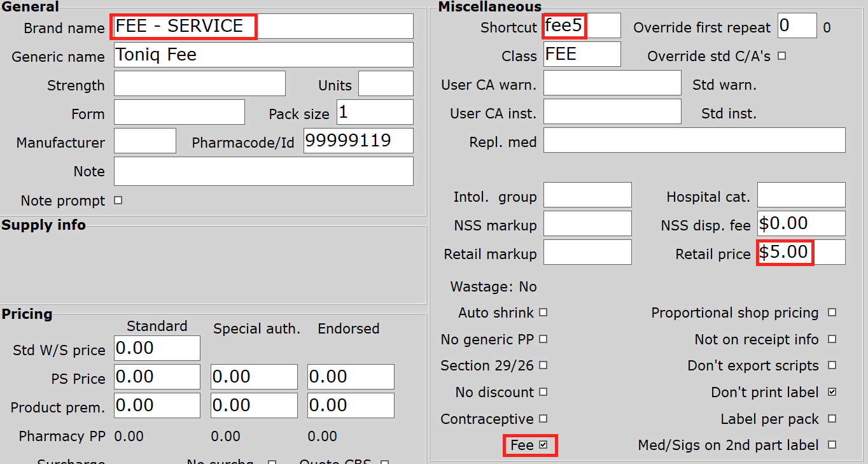Uncheck Don't print label option
The height and width of the screenshot is (464, 868).
[832, 392]
